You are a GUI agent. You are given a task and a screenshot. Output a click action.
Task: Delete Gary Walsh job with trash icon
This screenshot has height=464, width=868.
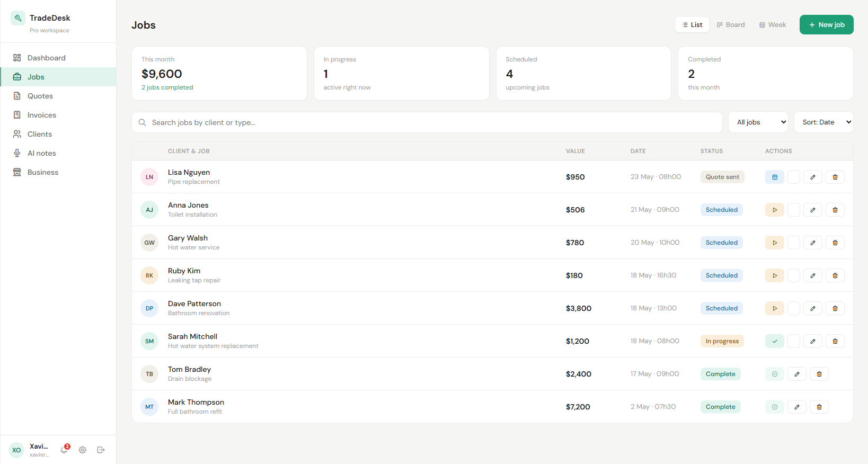[x=835, y=243]
